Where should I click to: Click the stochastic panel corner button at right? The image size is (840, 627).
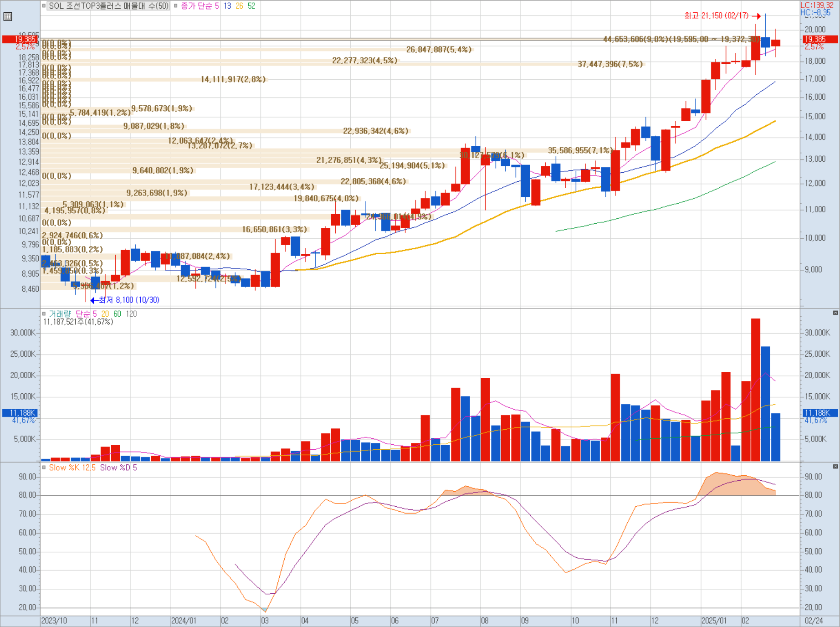tap(835, 467)
